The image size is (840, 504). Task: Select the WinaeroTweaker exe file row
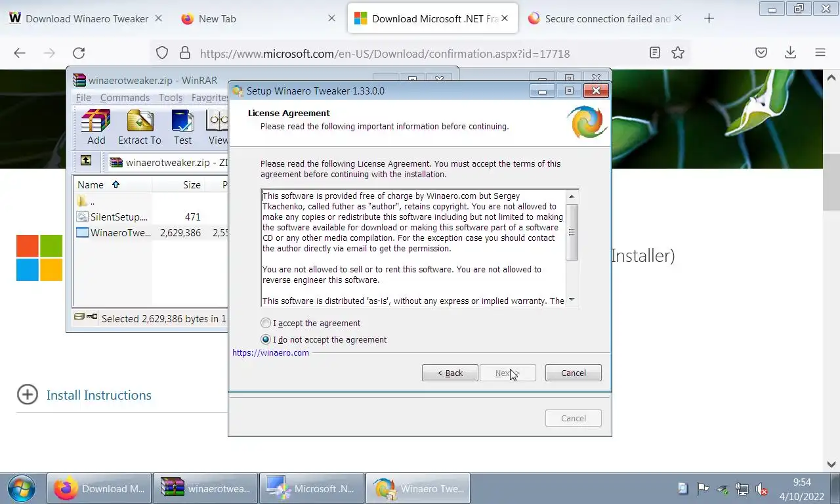click(x=150, y=232)
